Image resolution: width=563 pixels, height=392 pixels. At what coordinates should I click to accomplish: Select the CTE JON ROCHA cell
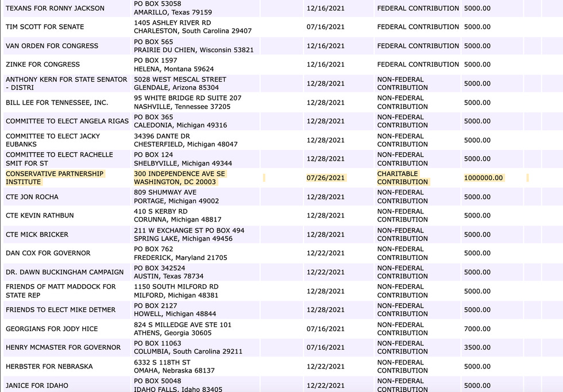tap(32, 197)
